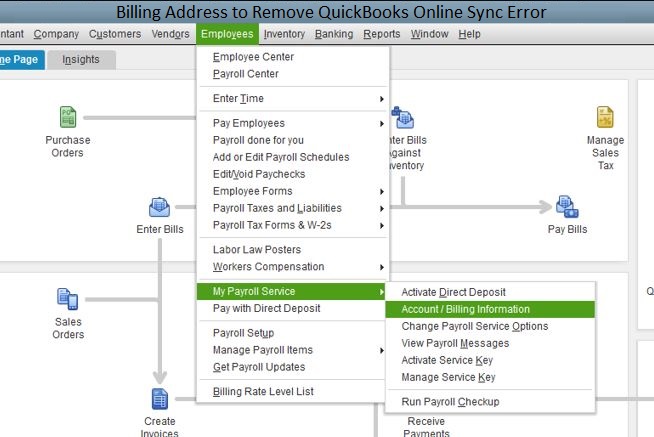The image size is (654, 437).
Task: Open the Reports menu
Action: 382,34
